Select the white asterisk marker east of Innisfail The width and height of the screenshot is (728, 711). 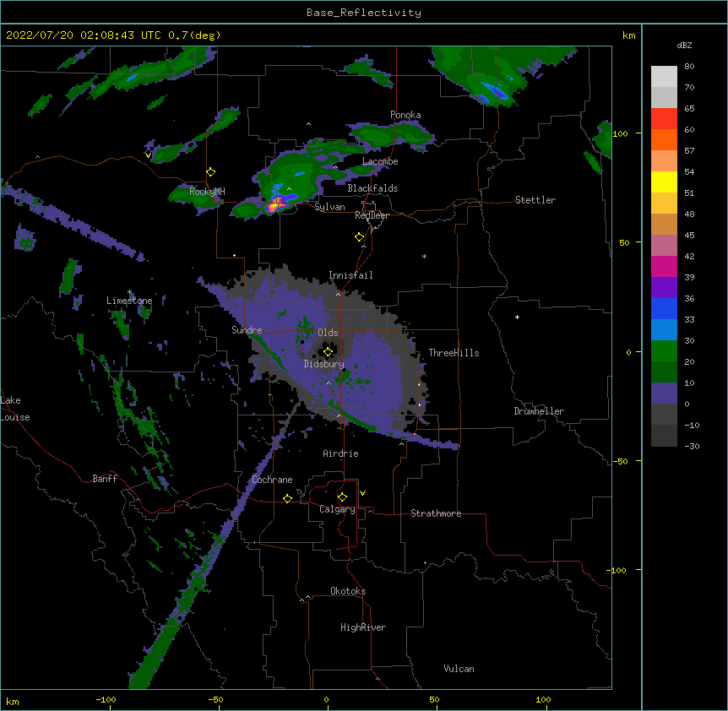tap(424, 257)
